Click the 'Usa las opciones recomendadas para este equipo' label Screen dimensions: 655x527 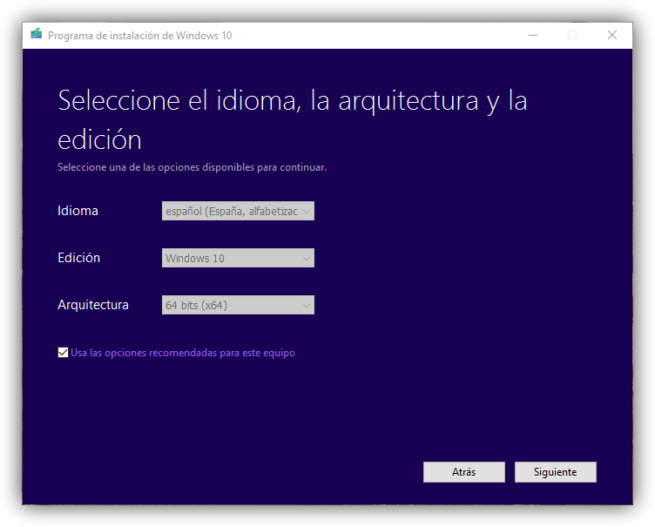pos(183,353)
